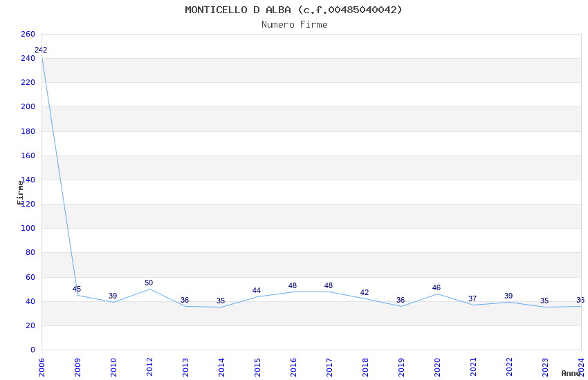Select the data label 35 above 2023
Viewport: 588px width, 380px height.
pyautogui.click(x=544, y=301)
